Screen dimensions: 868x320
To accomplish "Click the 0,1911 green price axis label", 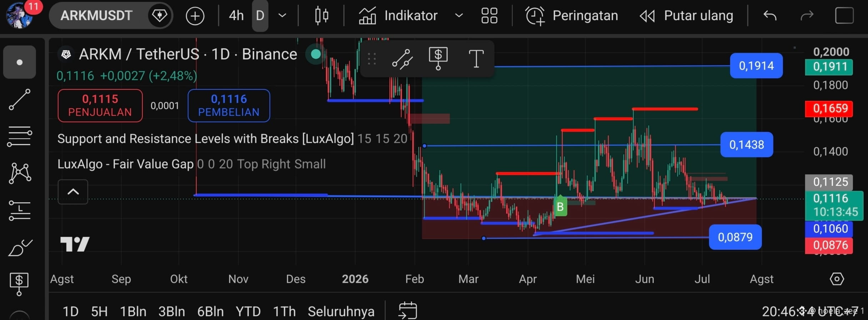I will coord(829,67).
